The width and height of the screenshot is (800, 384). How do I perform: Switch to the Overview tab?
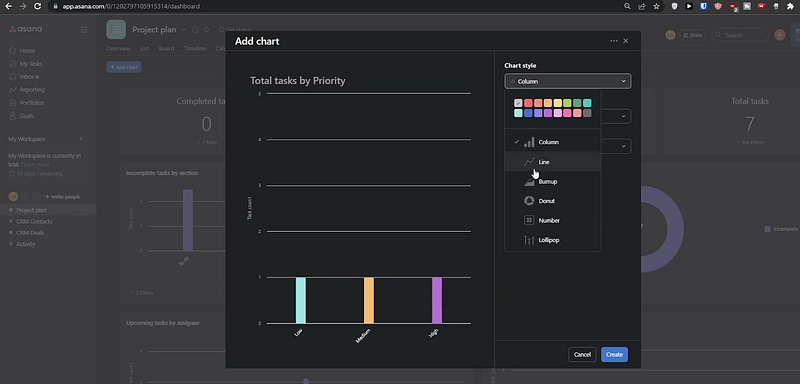[x=118, y=48]
